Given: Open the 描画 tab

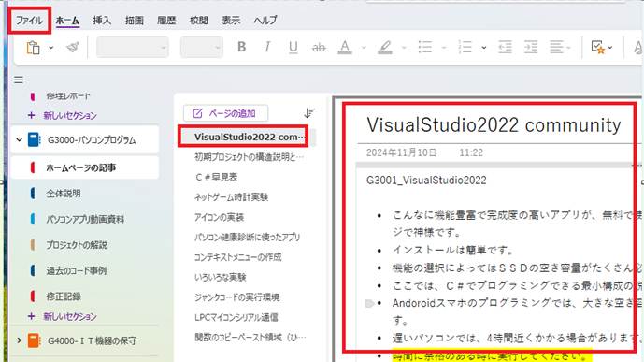Looking at the screenshot, I should [134, 21].
